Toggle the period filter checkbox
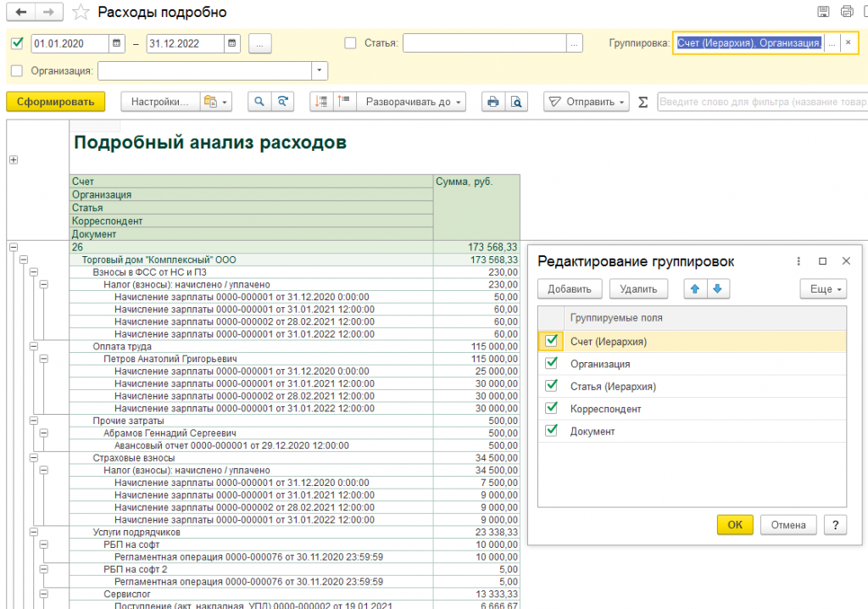Viewport: 868px width, 609px height. [x=18, y=43]
